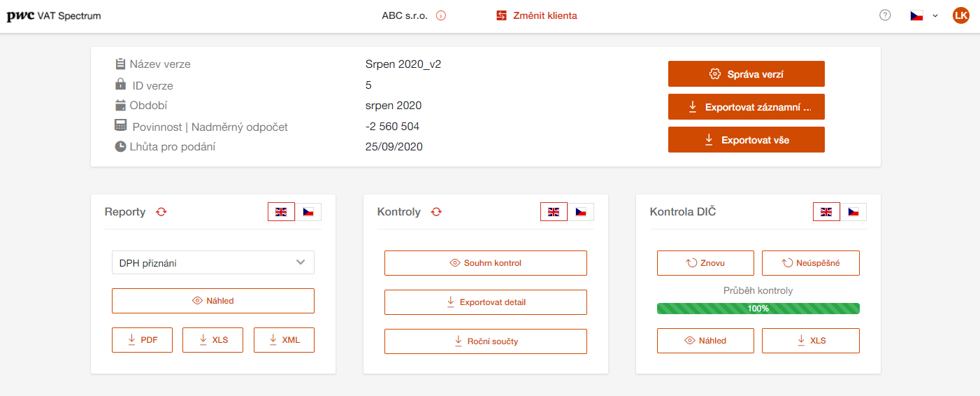Show the Náhled preview in Reporty
Viewport: 980px width, 396px height.
point(213,301)
